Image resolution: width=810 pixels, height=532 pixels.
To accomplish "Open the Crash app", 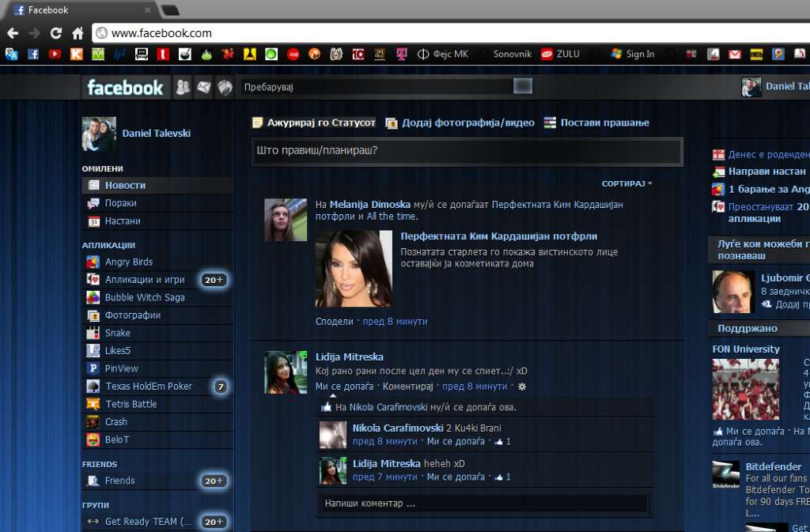I will coord(115,422).
